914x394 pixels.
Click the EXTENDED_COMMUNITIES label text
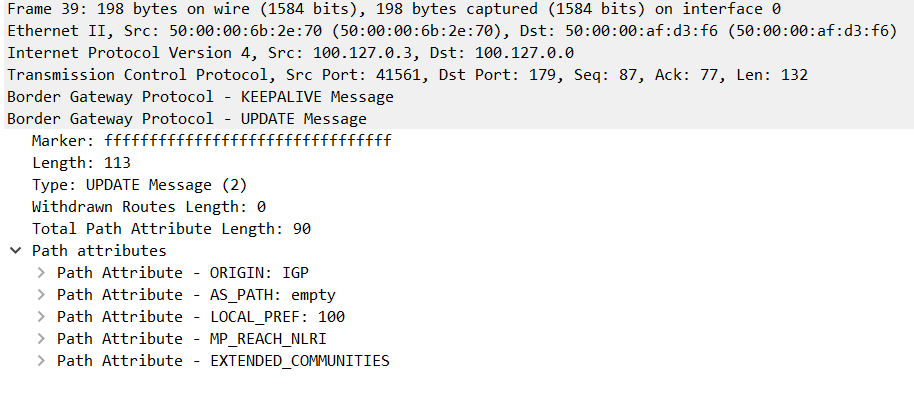[300, 361]
